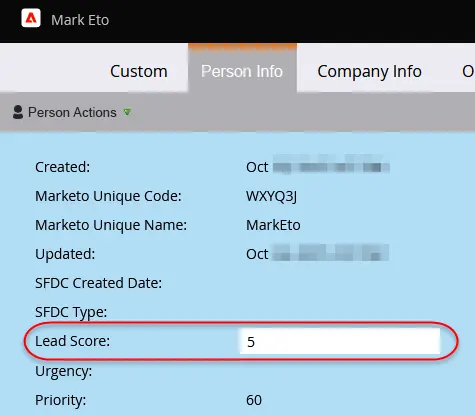Click the Created date value
Viewport: 475px width, 415px height.
[x=318, y=167]
